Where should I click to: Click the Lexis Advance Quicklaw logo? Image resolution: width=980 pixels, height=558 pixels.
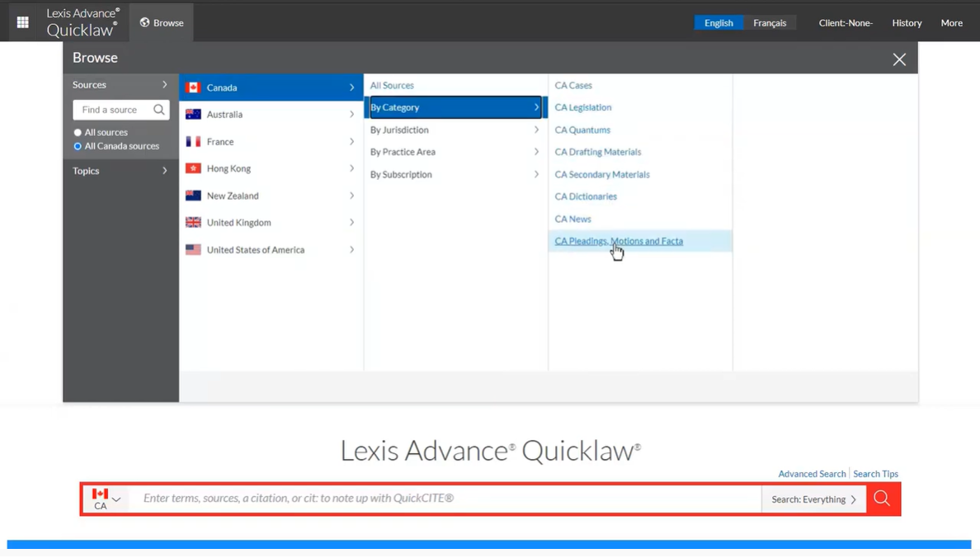[x=82, y=22]
